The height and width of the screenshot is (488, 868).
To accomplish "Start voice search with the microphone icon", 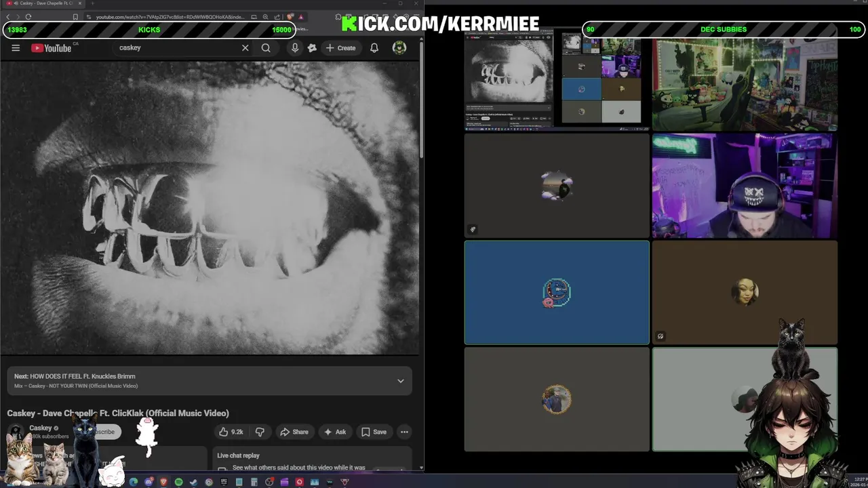I will coord(294,47).
